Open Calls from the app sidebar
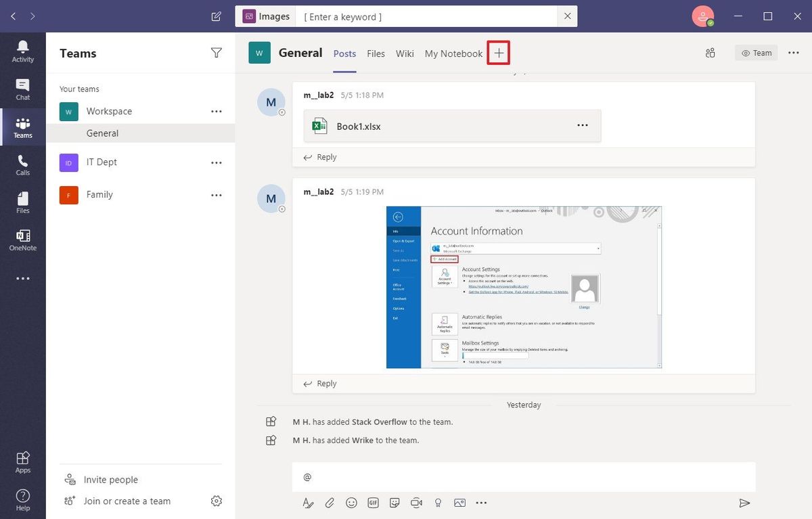The width and height of the screenshot is (812, 519). [x=23, y=164]
